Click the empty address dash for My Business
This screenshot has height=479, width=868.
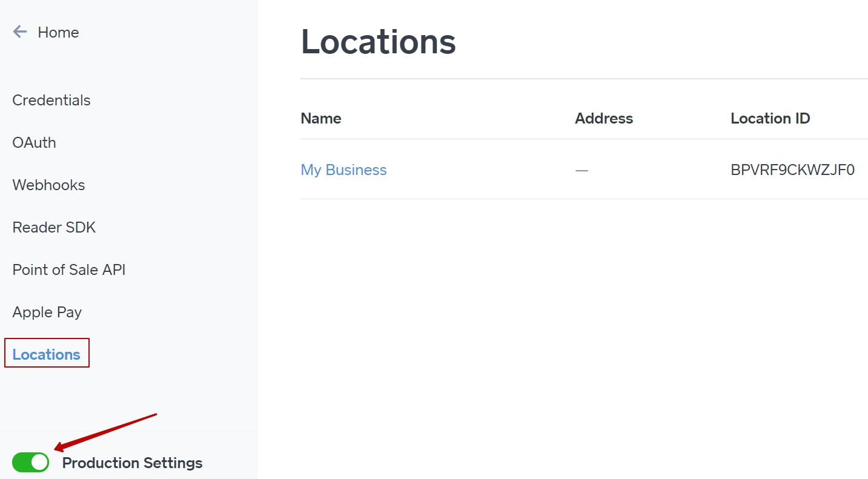[581, 171]
